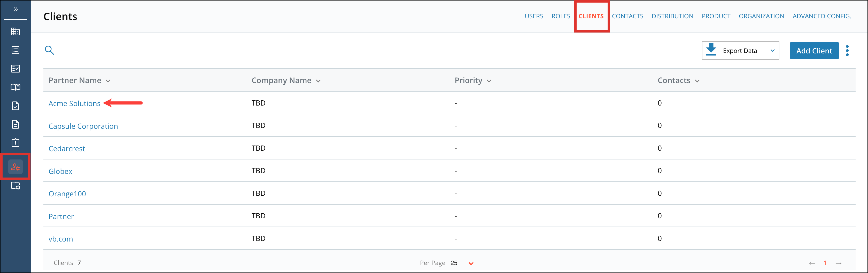Open the Capsule Corporation client
The width and height of the screenshot is (868, 273).
[x=83, y=126]
